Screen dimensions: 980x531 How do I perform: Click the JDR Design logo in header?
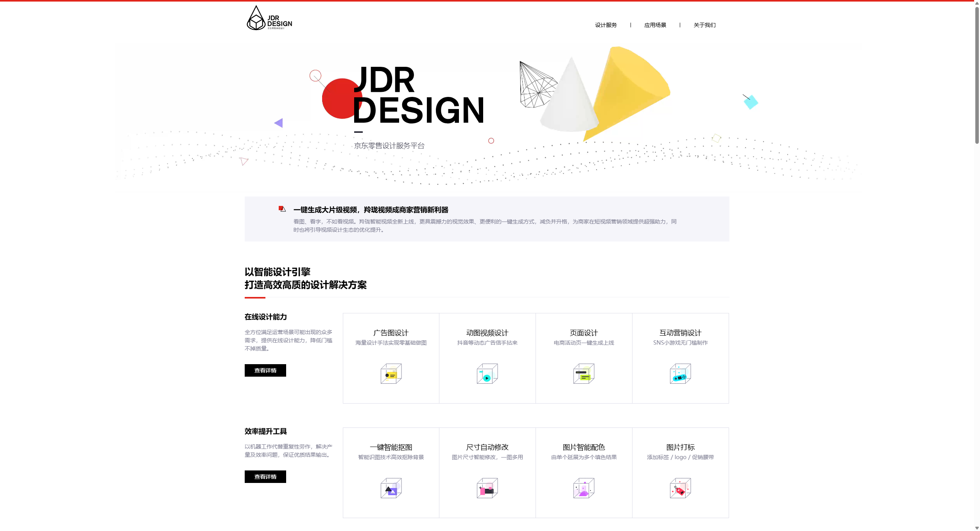(x=269, y=18)
